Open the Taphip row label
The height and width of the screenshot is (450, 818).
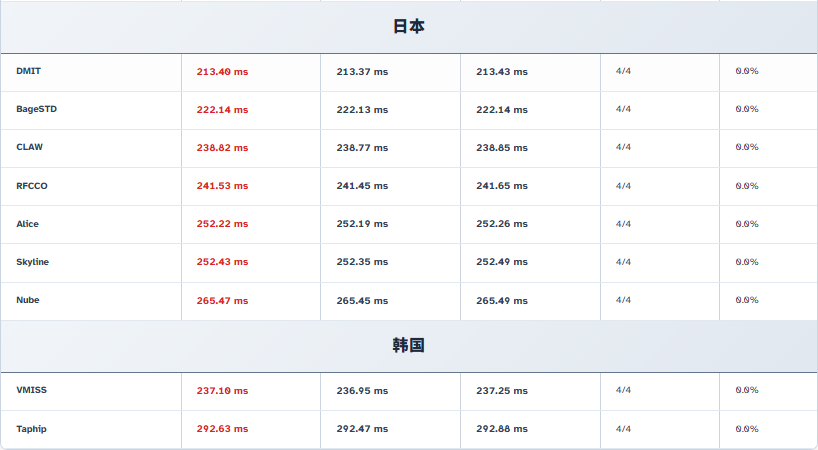point(31,428)
